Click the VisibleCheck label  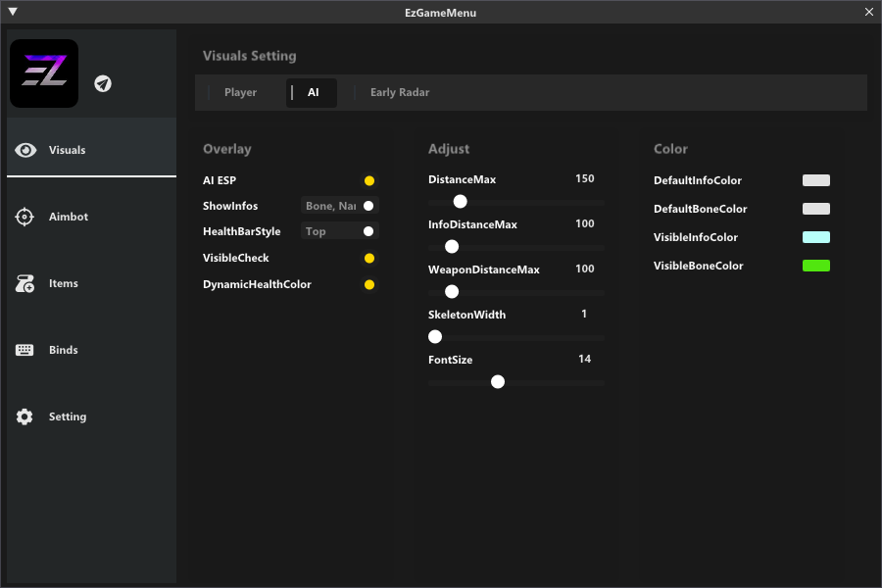coord(235,259)
